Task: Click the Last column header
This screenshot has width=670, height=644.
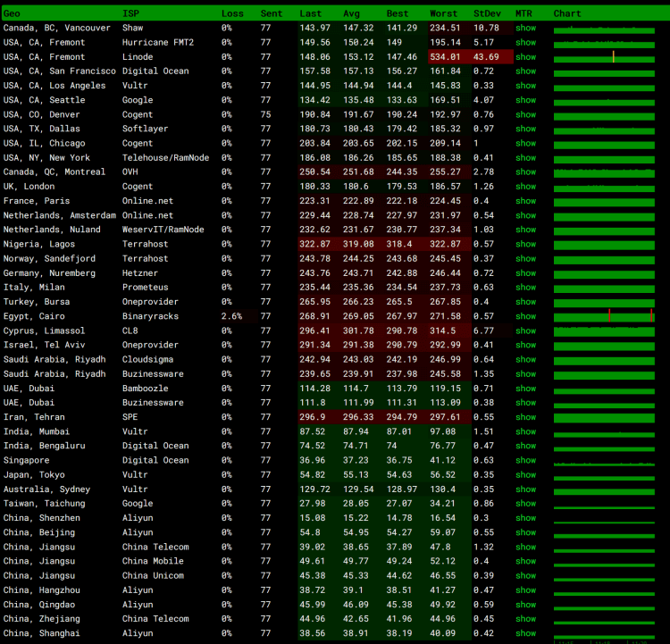Action: [310, 13]
